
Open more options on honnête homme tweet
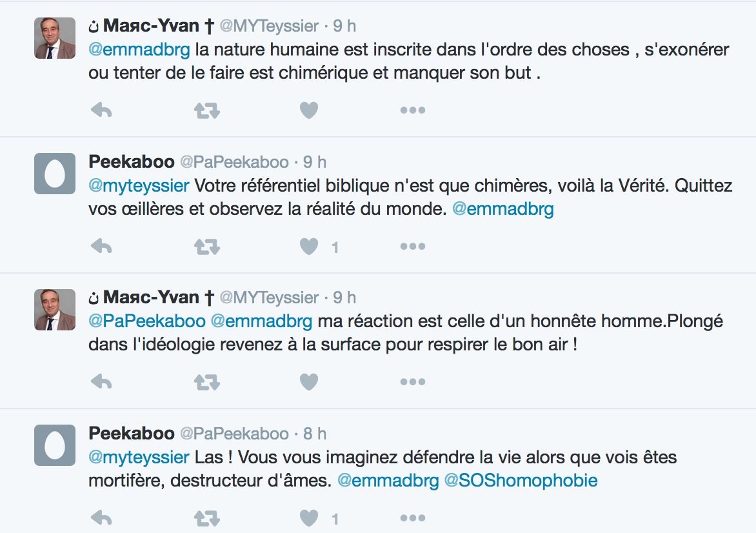412,381
